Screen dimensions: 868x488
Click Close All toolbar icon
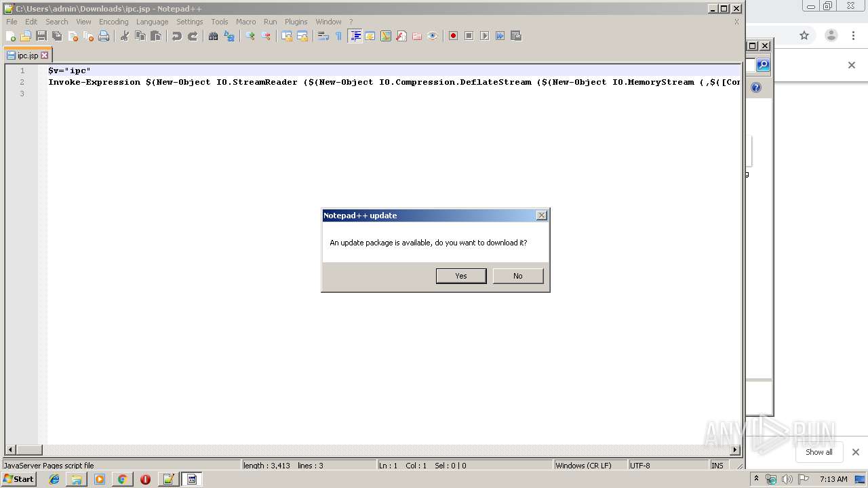[88, 36]
